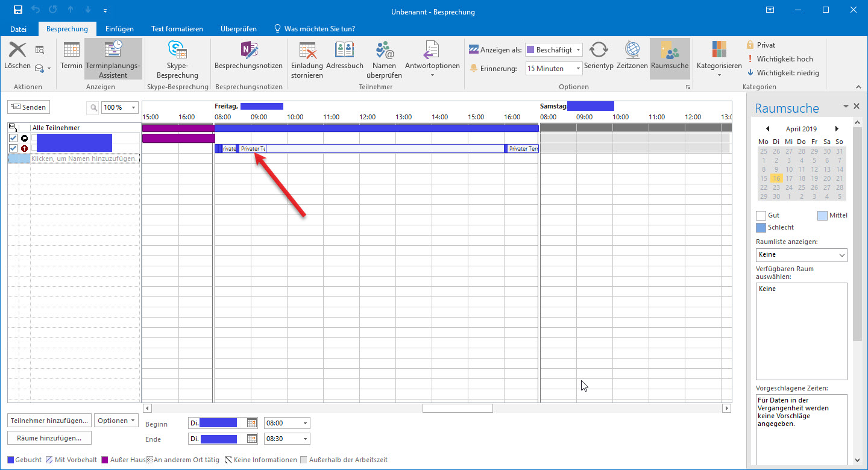Click the Gebucht legend color swatch
This screenshot has width=868, height=470.
pos(10,460)
